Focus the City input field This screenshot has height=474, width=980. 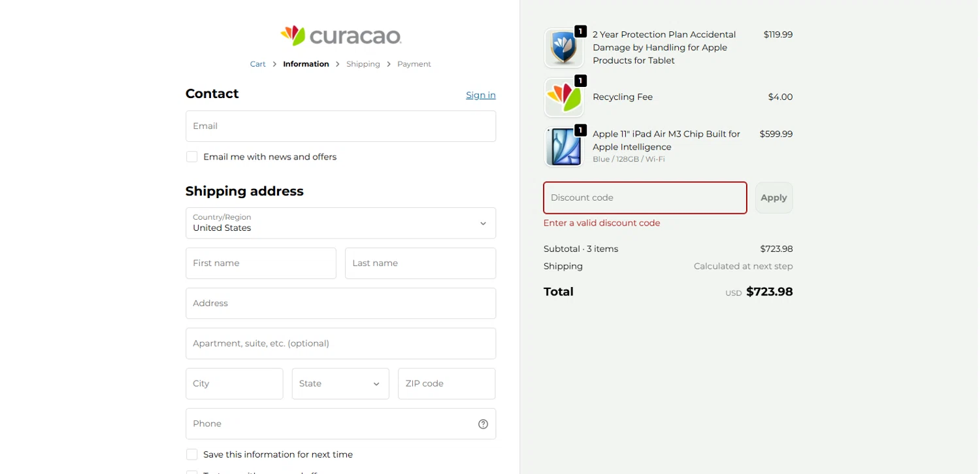(x=235, y=384)
